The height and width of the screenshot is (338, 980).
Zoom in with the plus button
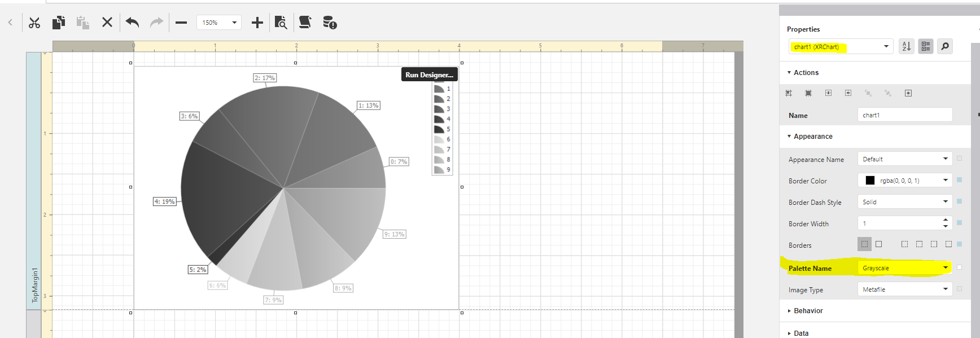(257, 23)
